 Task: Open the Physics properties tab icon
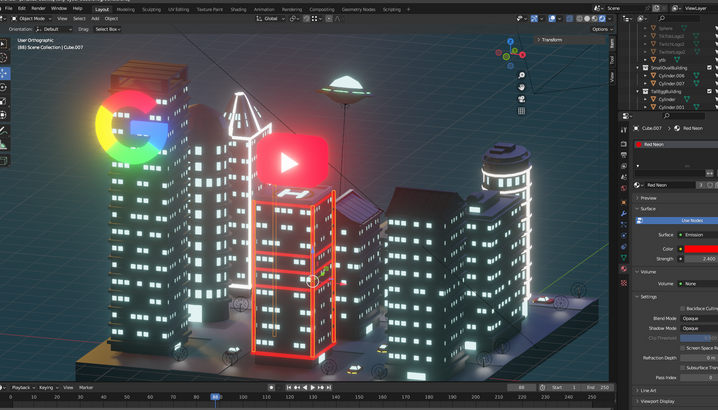[624, 235]
